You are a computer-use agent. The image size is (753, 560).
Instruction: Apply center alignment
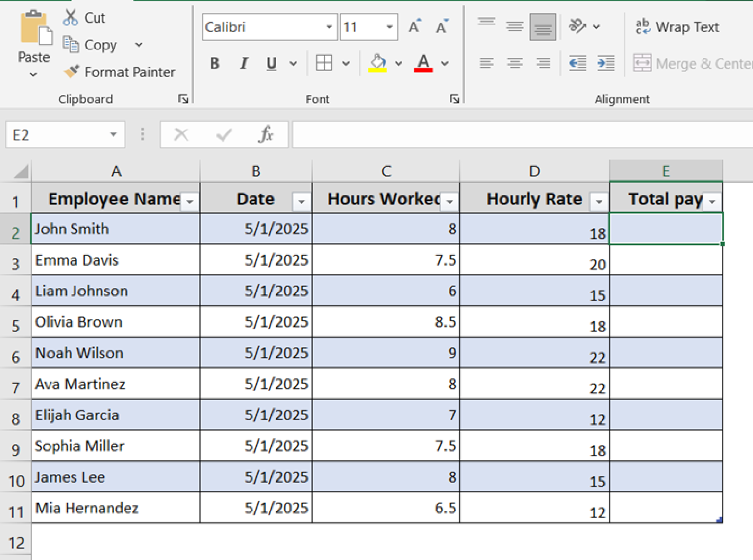[515, 63]
